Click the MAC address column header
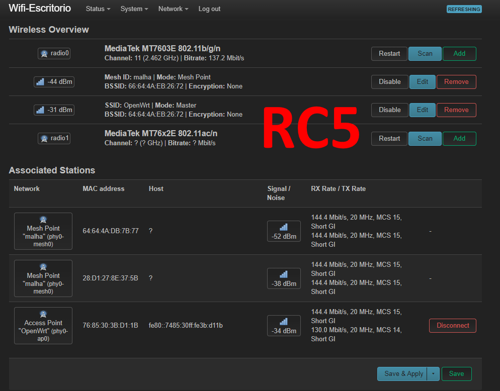 tap(103, 189)
